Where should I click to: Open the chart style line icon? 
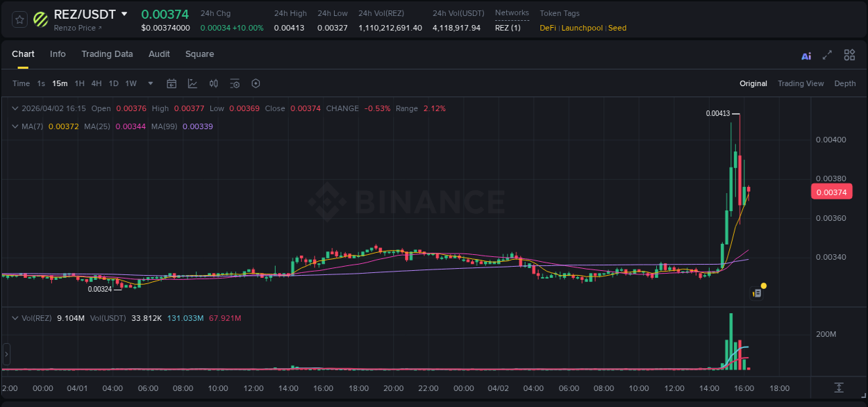(x=191, y=83)
